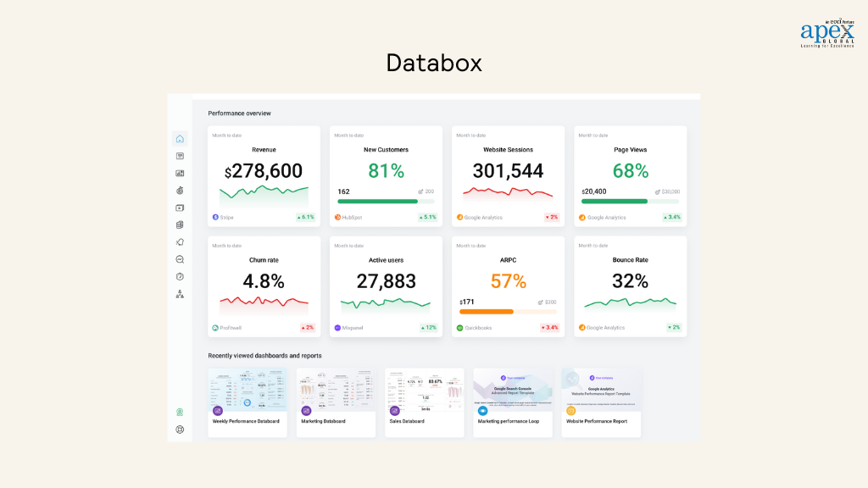Click the green Revenue sparkline chart
Image resolution: width=868 pixels, height=488 pixels.
(264, 196)
